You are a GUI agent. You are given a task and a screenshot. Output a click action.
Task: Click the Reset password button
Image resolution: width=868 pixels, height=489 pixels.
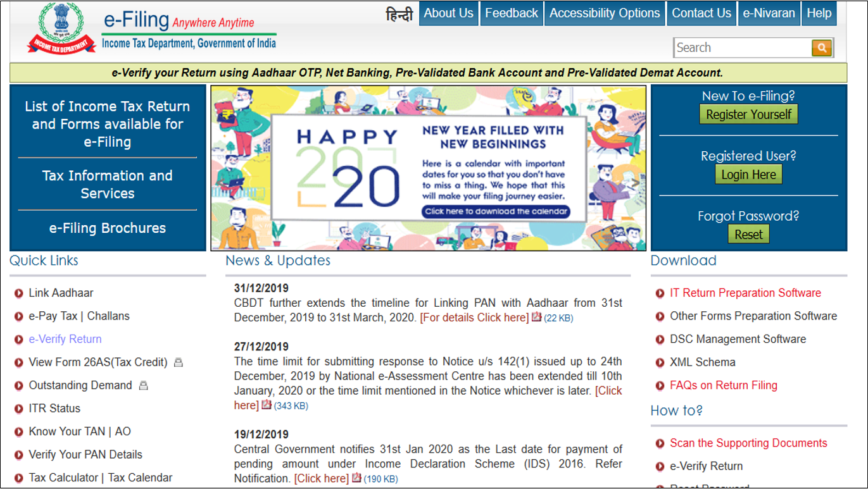[x=748, y=234]
